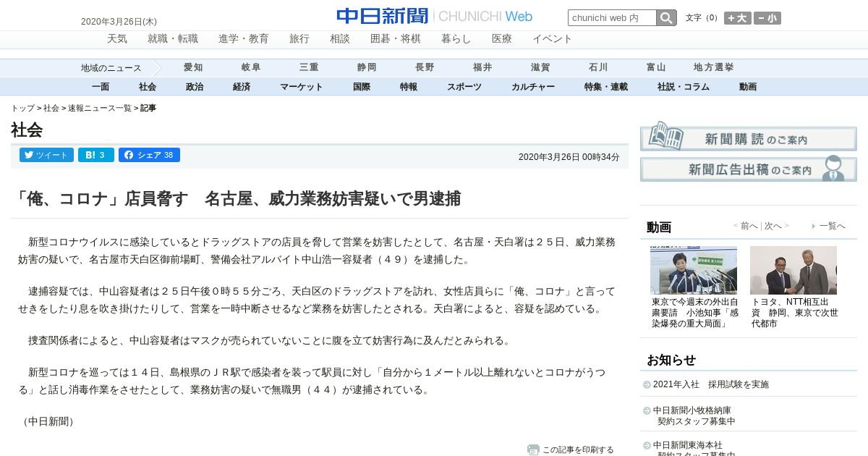Open 2021年入社 採用試験を実施 notice
This screenshot has width=868, height=456.
click(x=711, y=384)
